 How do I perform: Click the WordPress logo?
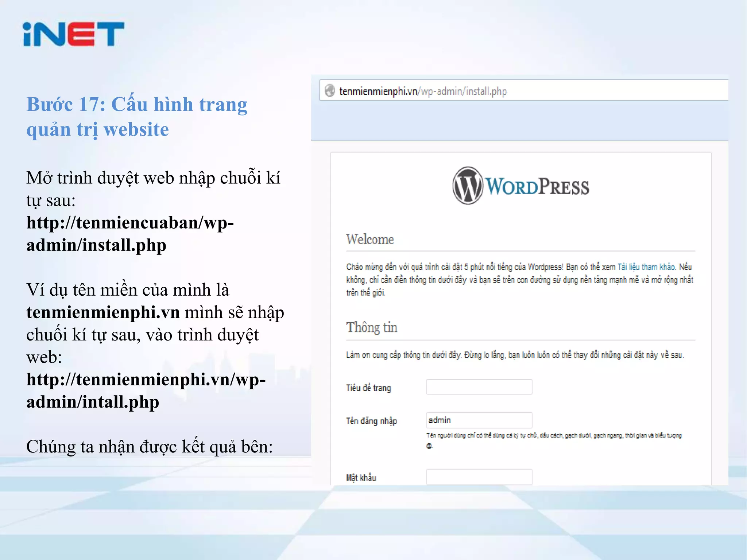[521, 186]
